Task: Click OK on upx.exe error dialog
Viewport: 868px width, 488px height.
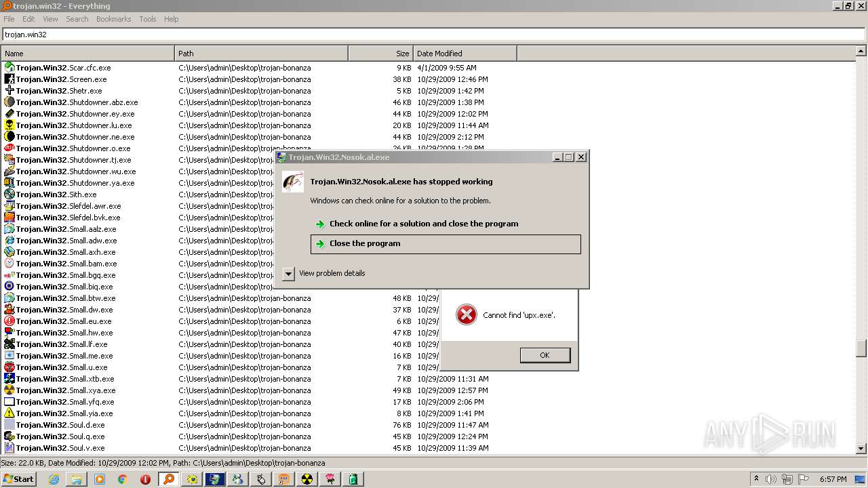Action: tap(545, 355)
